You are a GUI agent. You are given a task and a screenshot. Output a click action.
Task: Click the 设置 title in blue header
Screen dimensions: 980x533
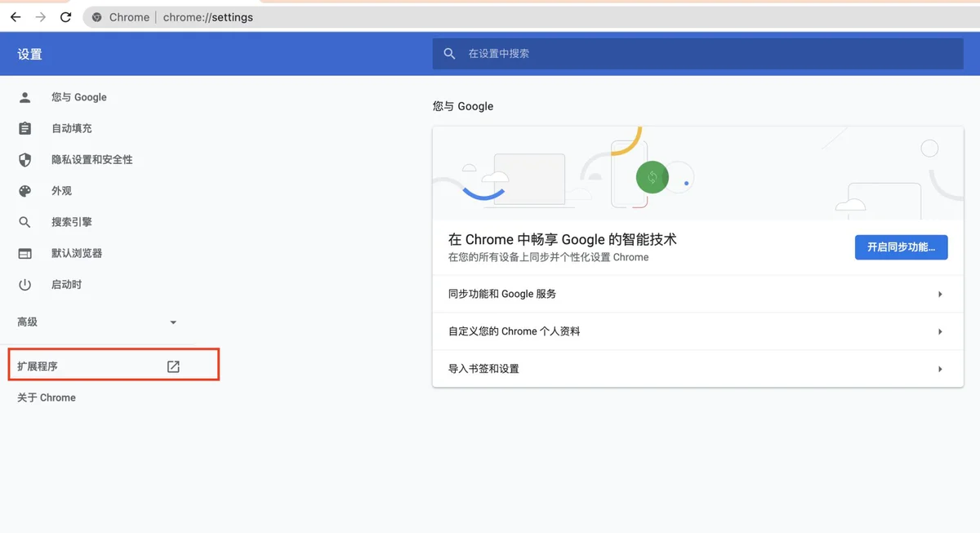coord(29,55)
